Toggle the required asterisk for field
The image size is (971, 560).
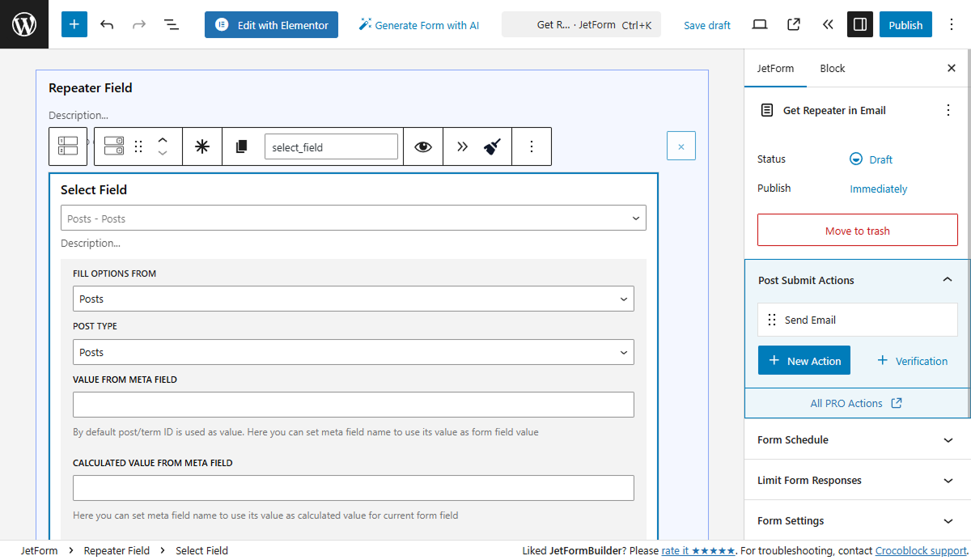click(x=202, y=146)
